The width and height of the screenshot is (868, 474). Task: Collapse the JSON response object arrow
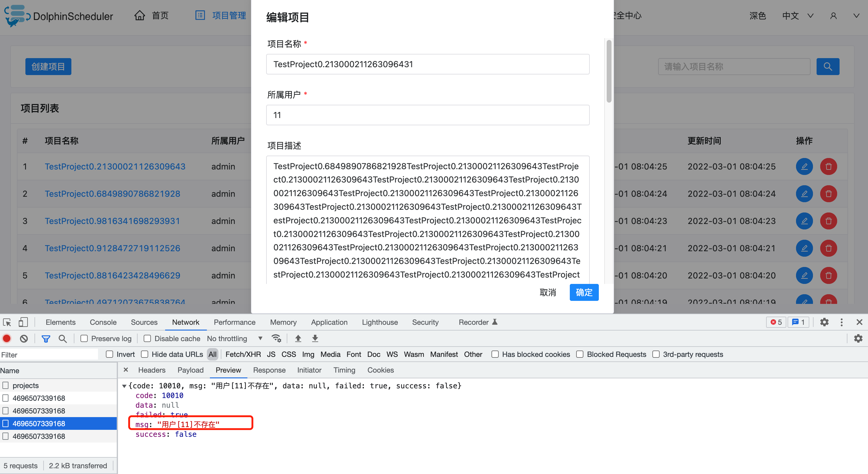tap(124, 386)
